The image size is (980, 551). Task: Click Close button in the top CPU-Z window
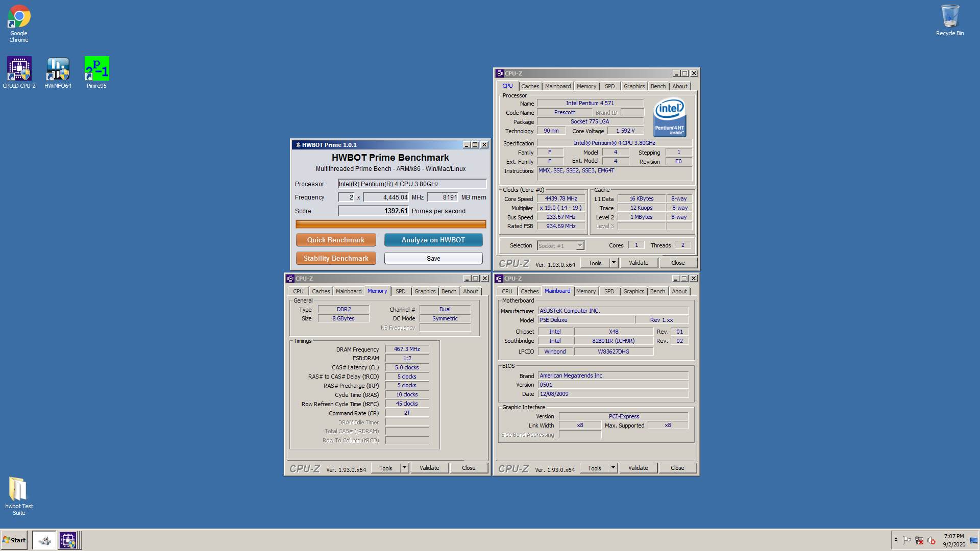pyautogui.click(x=678, y=263)
